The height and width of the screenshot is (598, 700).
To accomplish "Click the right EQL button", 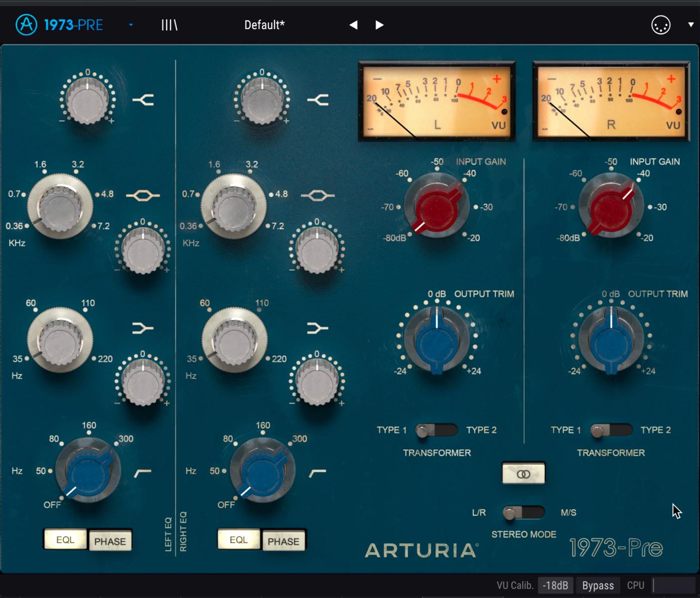I will click(x=239, y=540).
